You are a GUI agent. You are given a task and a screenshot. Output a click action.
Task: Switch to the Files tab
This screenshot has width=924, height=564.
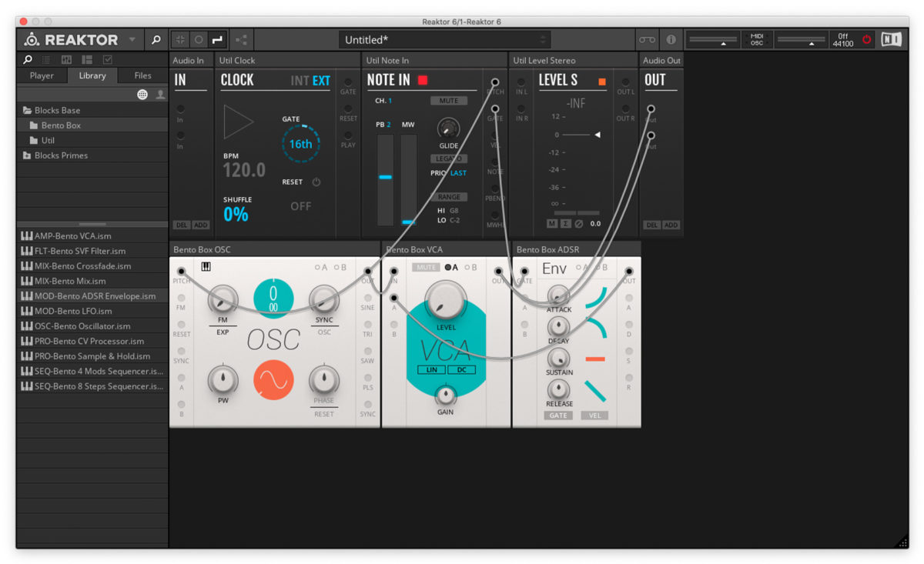coord(143,75)
